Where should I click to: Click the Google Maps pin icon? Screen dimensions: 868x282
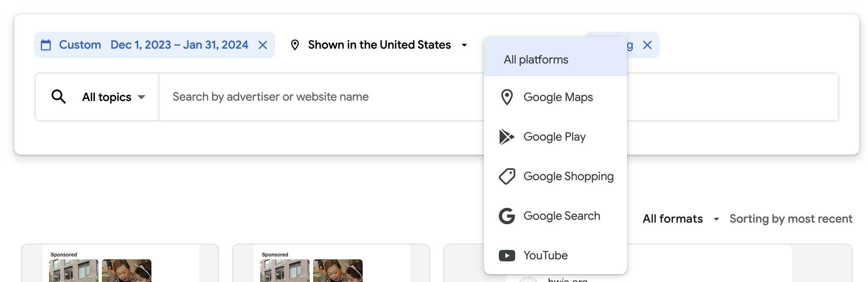pyautogui.click(x=507, y=97)
